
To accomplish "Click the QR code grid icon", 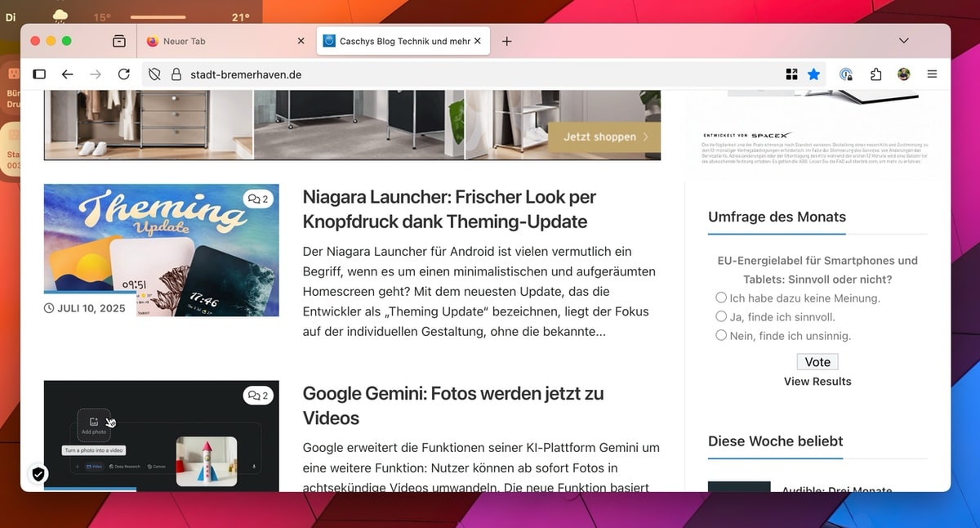I will (791, 74).
